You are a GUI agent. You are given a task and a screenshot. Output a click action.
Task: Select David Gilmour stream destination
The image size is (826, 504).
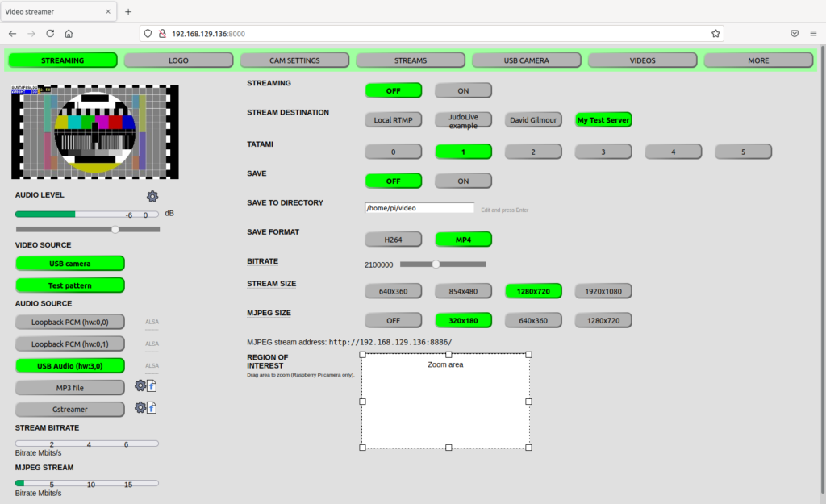tap(533, 119)
